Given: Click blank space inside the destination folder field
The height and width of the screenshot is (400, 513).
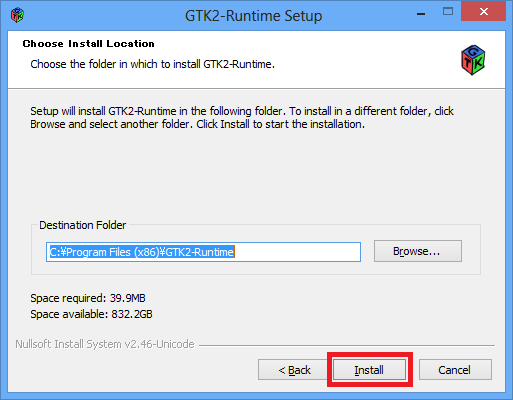Looking at the screenshot, I should (x=297, y=252).
